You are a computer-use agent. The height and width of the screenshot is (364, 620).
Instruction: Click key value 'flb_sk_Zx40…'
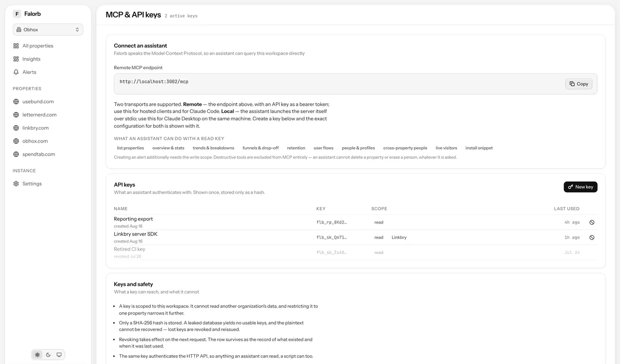coord(332,252)
